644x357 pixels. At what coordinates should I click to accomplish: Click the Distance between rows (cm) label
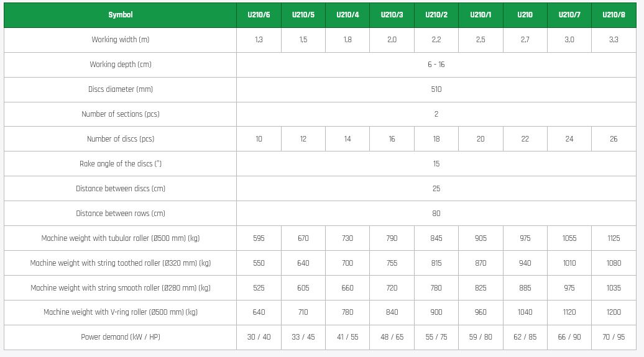coord(120,214)
